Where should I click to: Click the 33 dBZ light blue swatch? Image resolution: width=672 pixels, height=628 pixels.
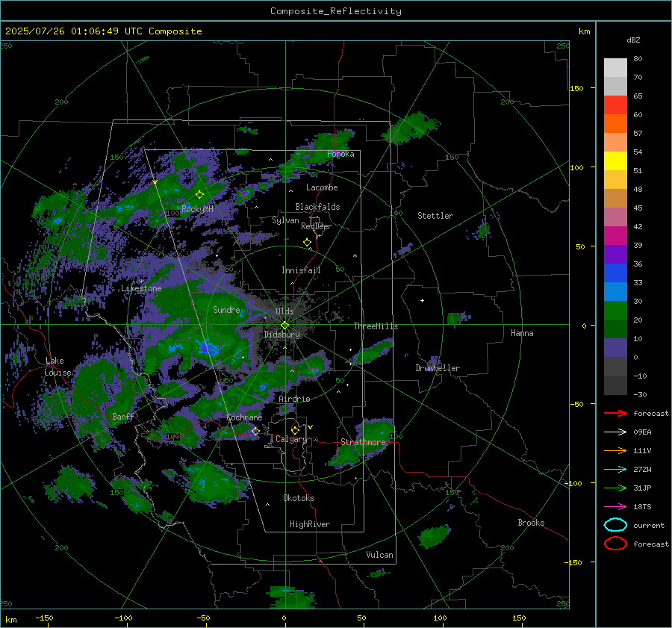pos(615,291)
